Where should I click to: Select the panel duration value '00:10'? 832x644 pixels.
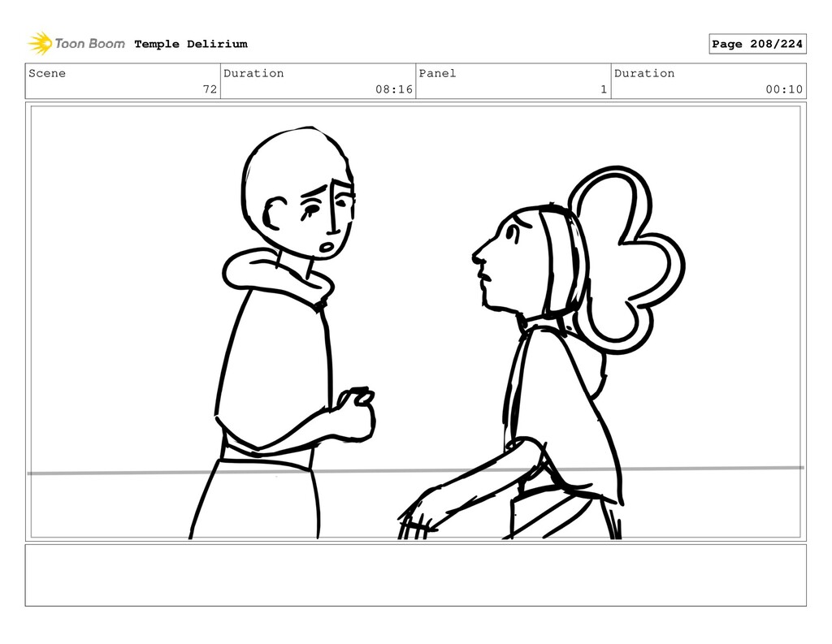784,89
